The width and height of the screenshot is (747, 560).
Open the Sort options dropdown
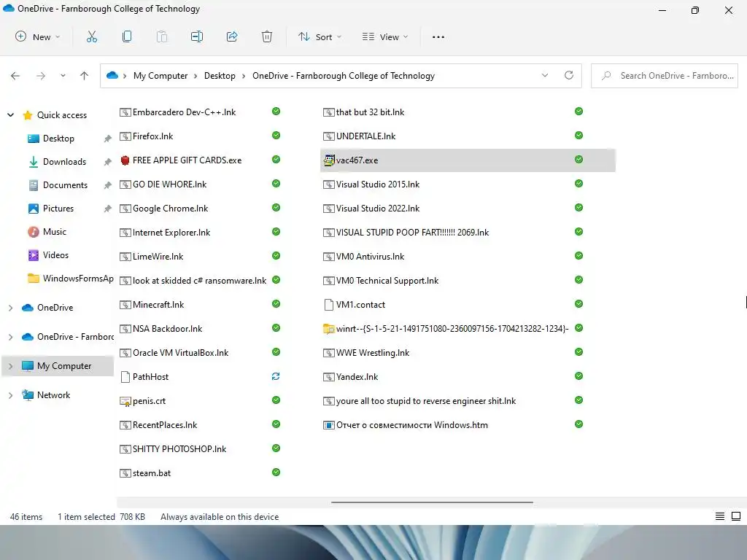pos(320,36)
